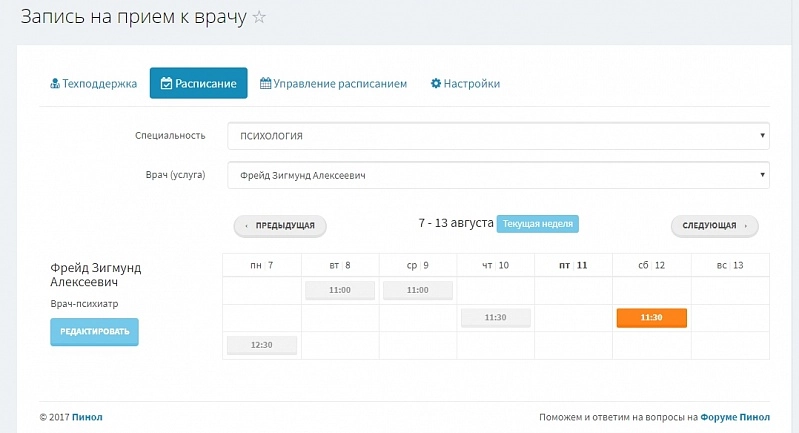Select the Wednesday 11:00 time slot
799x433 pixels.
coord(417,290)
